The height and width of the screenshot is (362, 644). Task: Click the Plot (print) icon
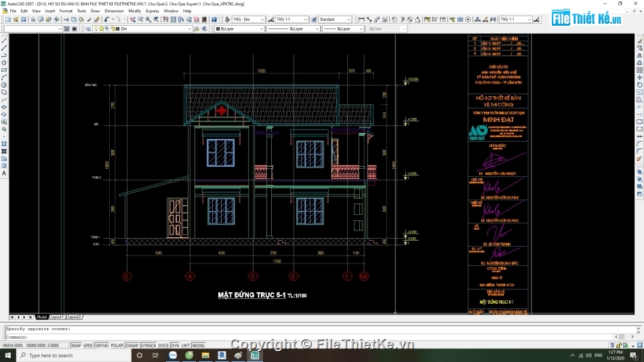coord(33,19)
